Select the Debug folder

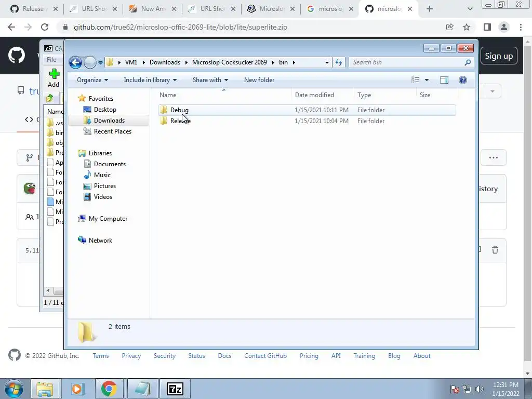[x=307, y=110]
